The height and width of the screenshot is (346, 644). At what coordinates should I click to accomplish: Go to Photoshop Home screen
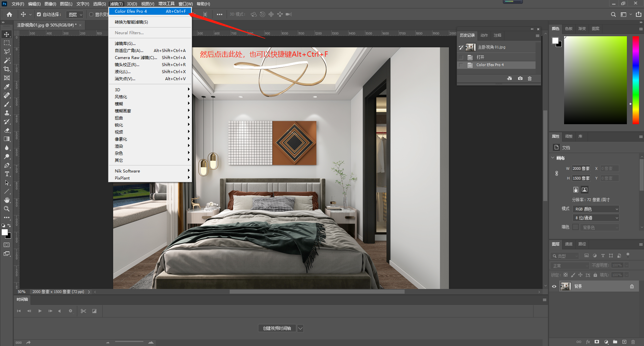point(9,14)
